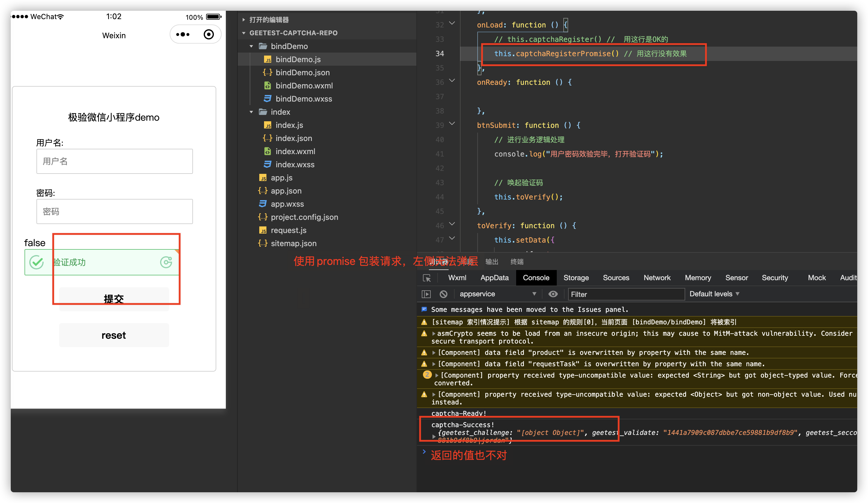Click the element inspector cursor icon
This screenshot has height=503, width=868.
click(x=427, y=278)
